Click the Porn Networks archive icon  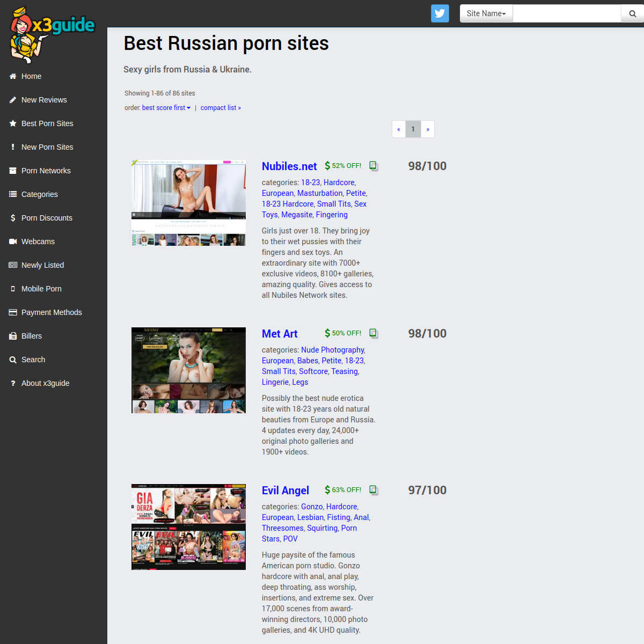(13, 171)
